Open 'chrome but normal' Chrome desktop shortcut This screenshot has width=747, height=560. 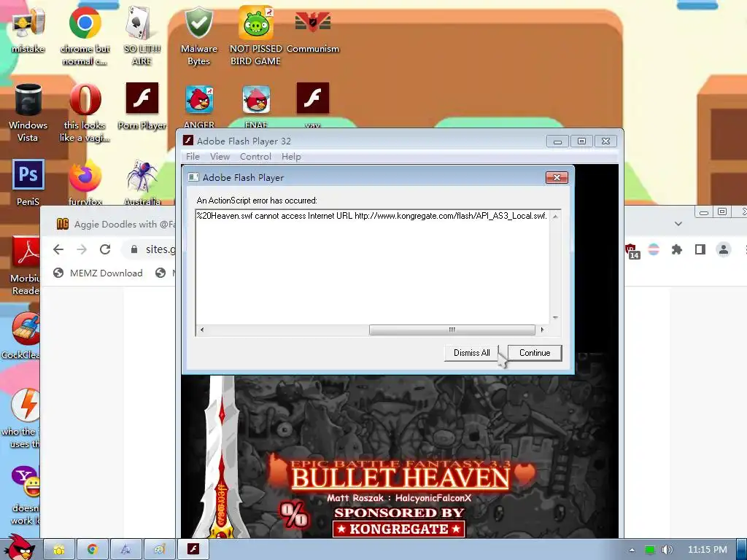click(x=85, y=34)
